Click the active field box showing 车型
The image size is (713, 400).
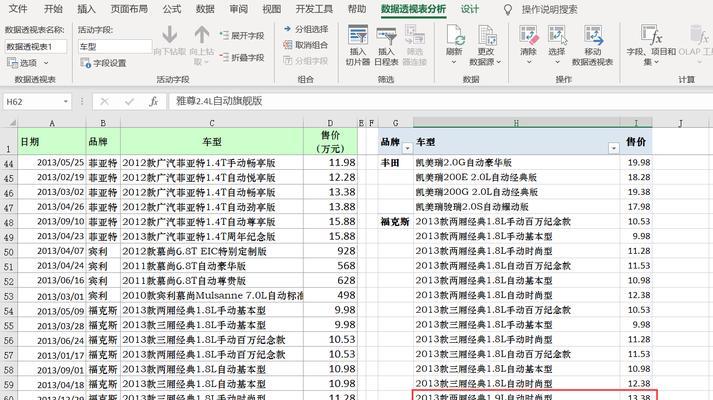(115, 46)
